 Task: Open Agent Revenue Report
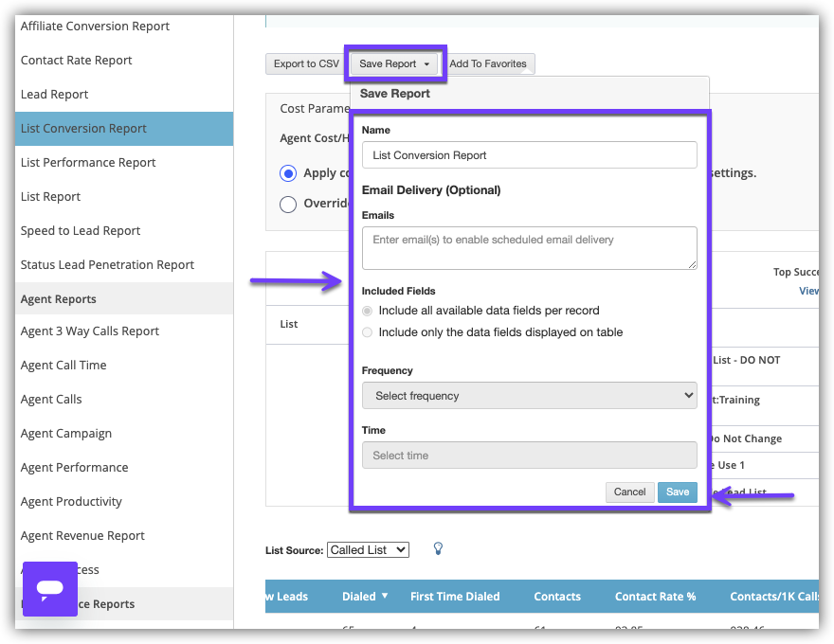point(82,536)
